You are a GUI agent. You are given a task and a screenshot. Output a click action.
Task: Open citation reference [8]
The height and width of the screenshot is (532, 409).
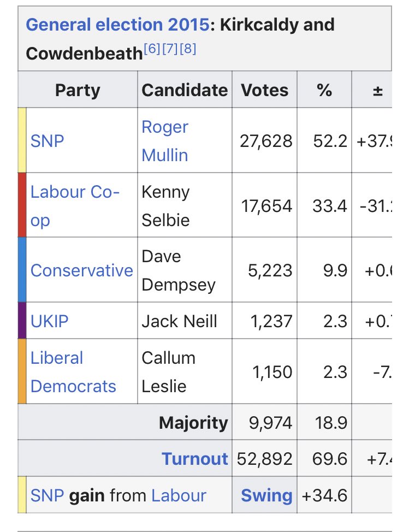click(187, 49)
